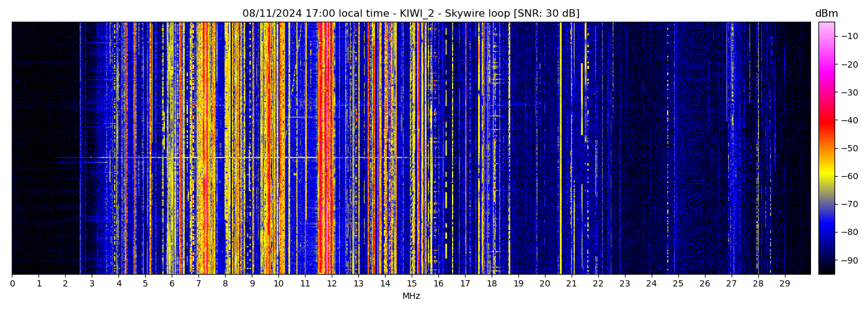Select the −50 dBm colorbar label

pyautogui.click(x=849, y=148)
